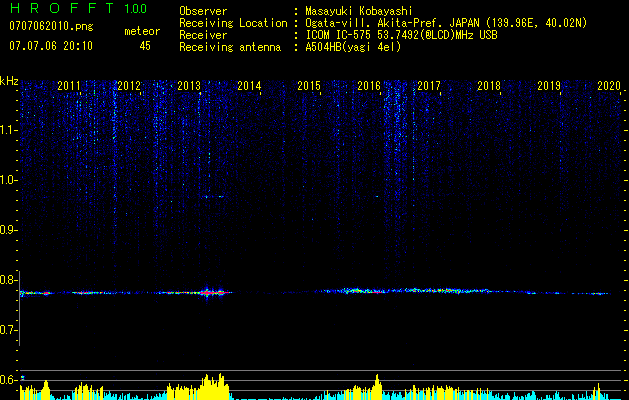
Task: Select the file name 0707062010.png
Action: point(51,27)
